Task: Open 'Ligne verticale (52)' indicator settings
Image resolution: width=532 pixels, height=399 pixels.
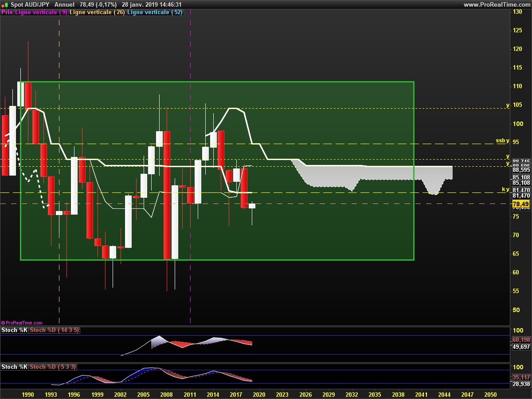Action: [x=155, y=12]
